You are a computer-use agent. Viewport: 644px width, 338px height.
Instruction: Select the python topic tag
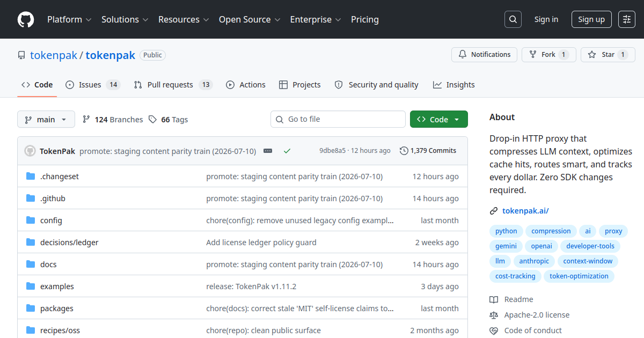pyautogui.click(x=506, y=231)
